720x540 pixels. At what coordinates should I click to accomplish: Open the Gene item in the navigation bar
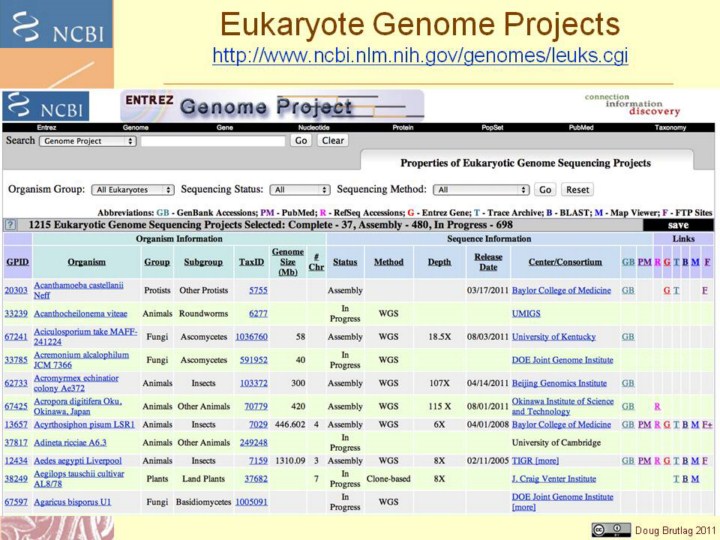[x=225, y=128]
